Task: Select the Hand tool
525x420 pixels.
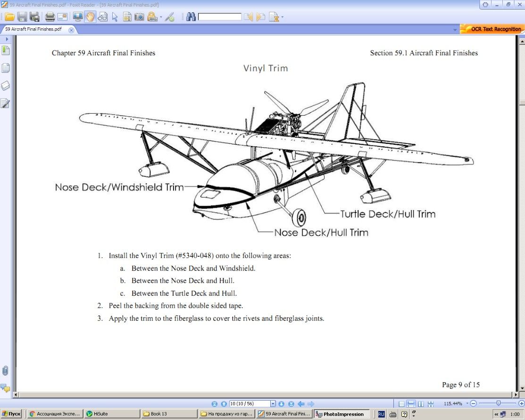Action: point(90,17)
